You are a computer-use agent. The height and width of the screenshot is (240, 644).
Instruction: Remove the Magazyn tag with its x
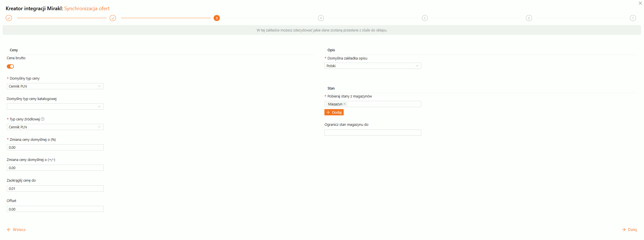(345, 104)
